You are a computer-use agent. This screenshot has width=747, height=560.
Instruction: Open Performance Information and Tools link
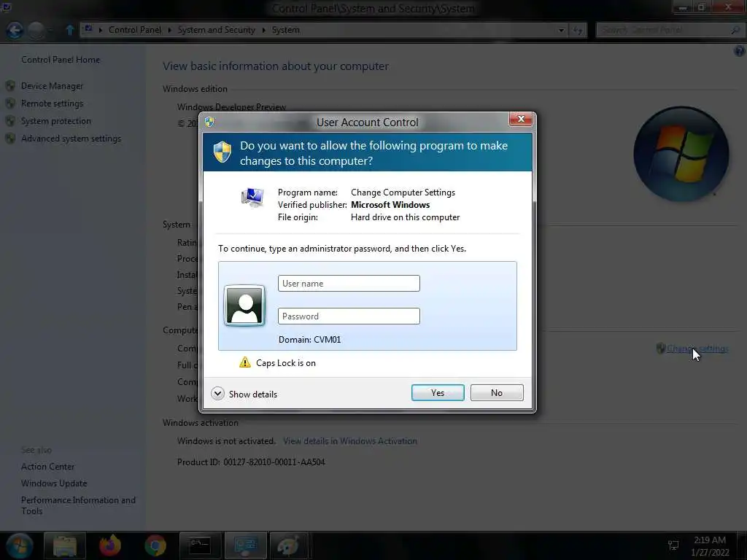pyautogui.click(x=78, y=505)
